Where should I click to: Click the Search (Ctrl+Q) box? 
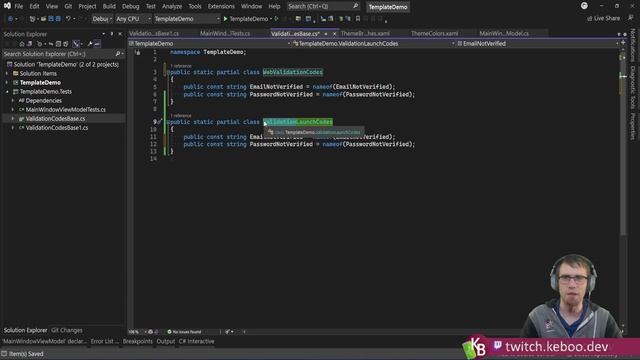click(x=323, y=7)
